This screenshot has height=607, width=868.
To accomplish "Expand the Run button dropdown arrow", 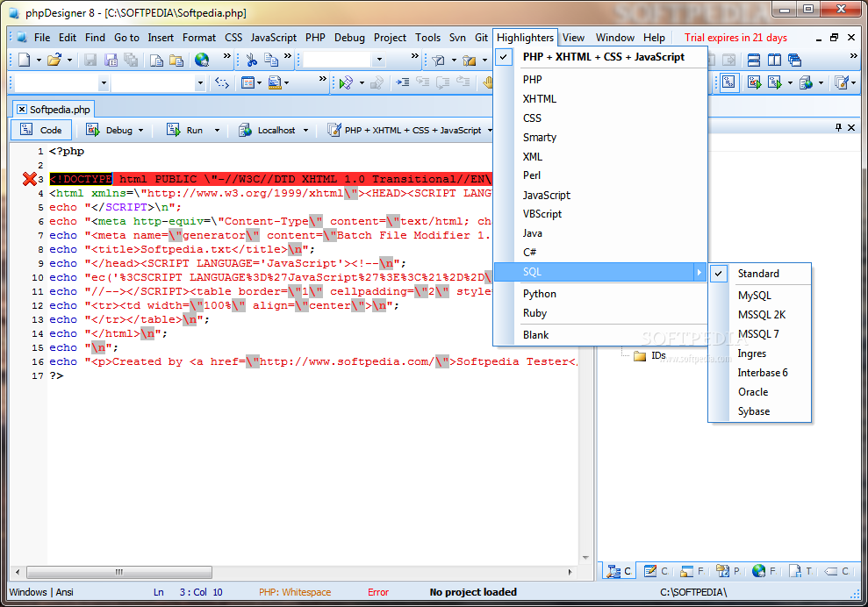I will (217, 131).
